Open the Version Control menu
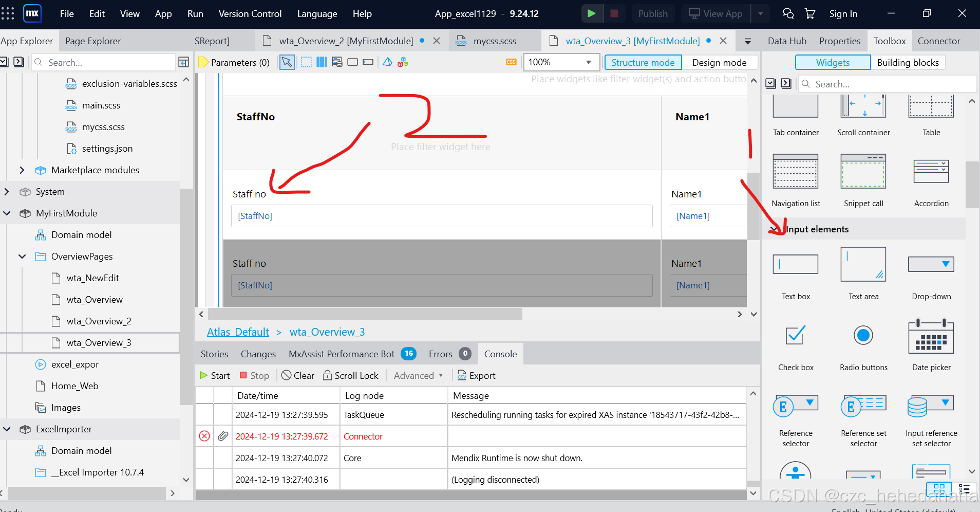Screen dimensions: 980x512 tap(250, 13)
